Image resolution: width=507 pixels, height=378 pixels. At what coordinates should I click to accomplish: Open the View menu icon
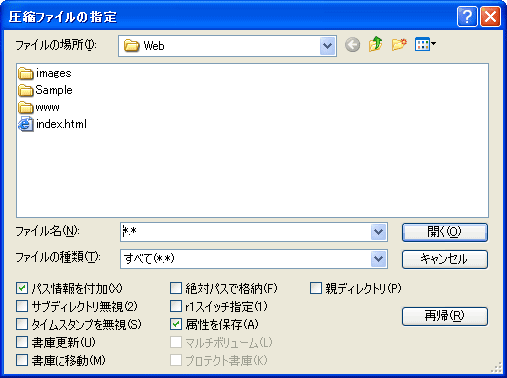click(425, 44)
